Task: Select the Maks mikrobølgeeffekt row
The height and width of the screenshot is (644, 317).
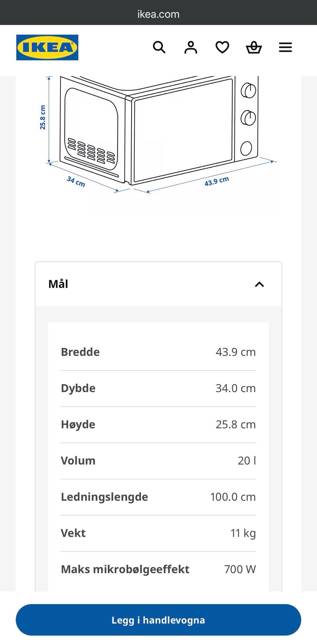Action: tap(158, 570)
